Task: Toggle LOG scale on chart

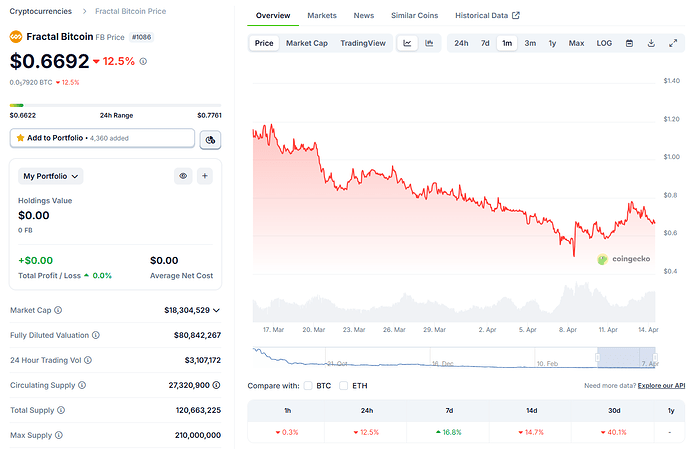Action: tap(604, 43)
